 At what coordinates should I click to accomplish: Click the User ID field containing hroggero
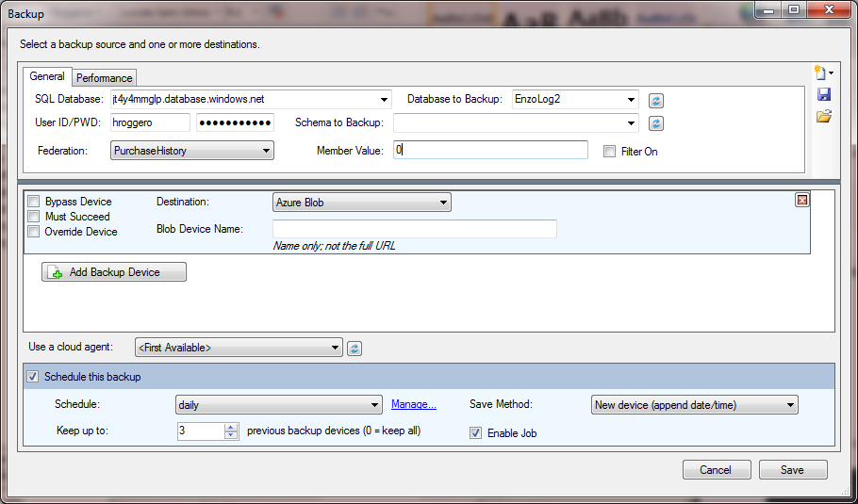pyautogui.click(x=151, y=123)
